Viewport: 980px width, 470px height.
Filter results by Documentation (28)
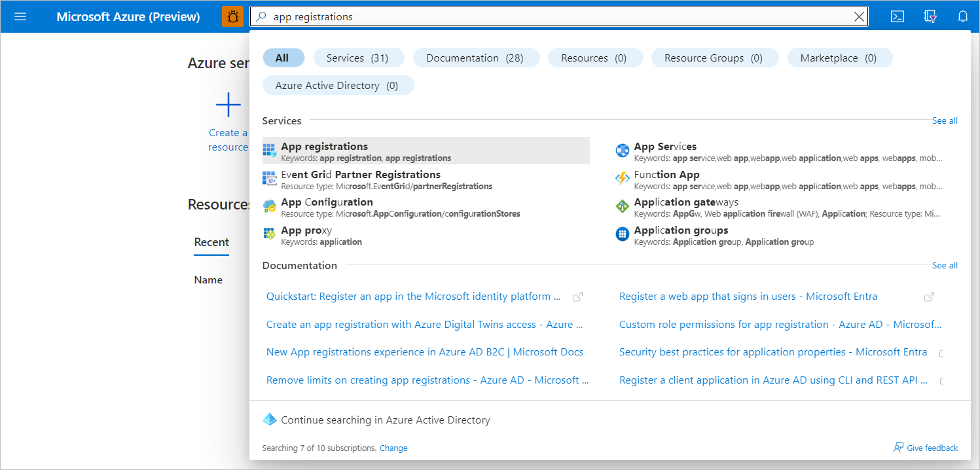coord(476,58)
